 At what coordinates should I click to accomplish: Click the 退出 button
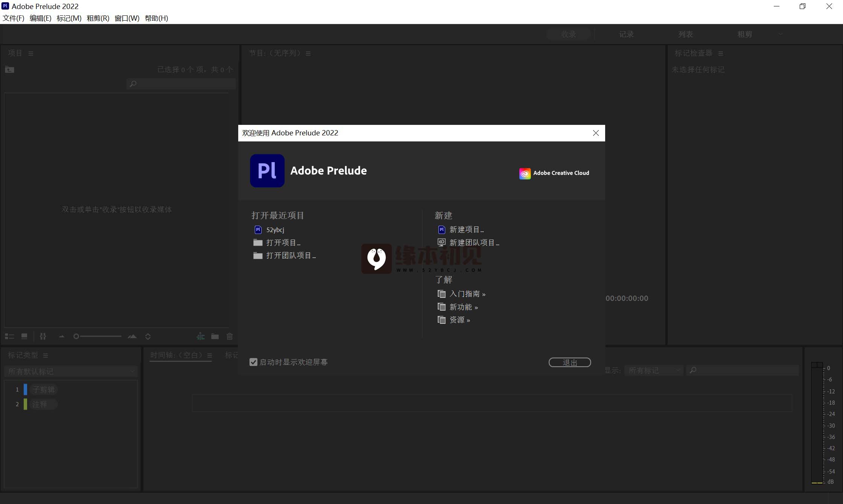tap(570, 362)
